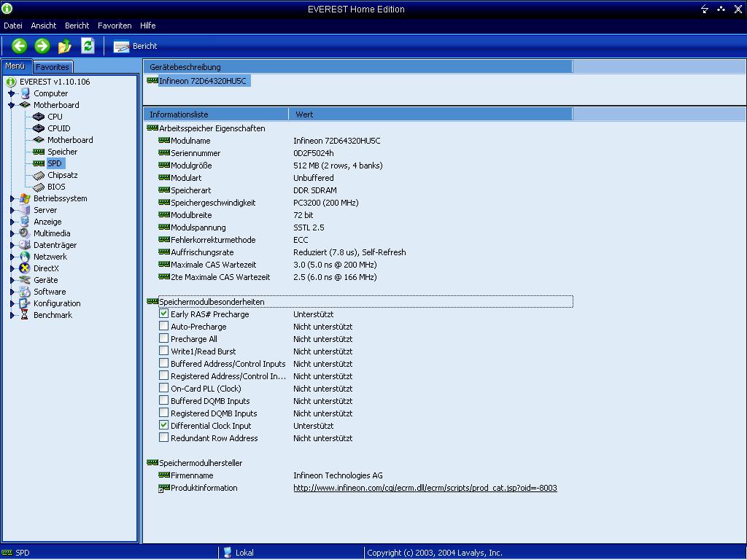Expand the DirectX node arrow
The height and width of the screenshot is (560, 747).
click(x=12, y=268)
